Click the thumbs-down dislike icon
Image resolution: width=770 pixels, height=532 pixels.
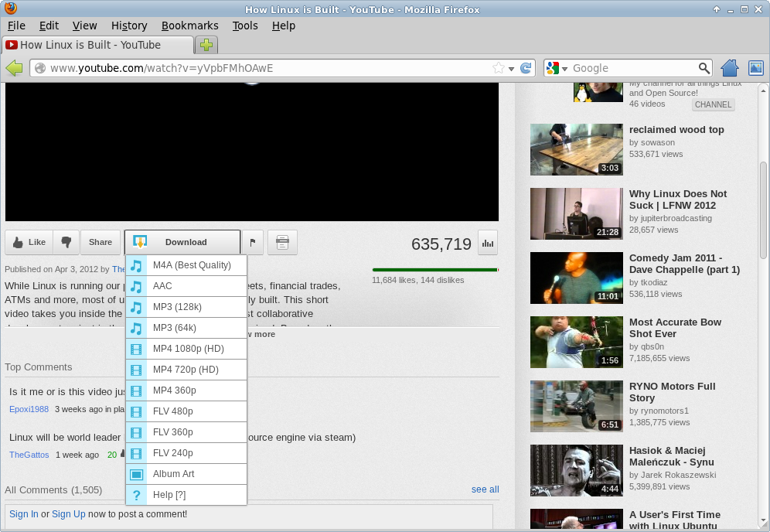(66, 242)
